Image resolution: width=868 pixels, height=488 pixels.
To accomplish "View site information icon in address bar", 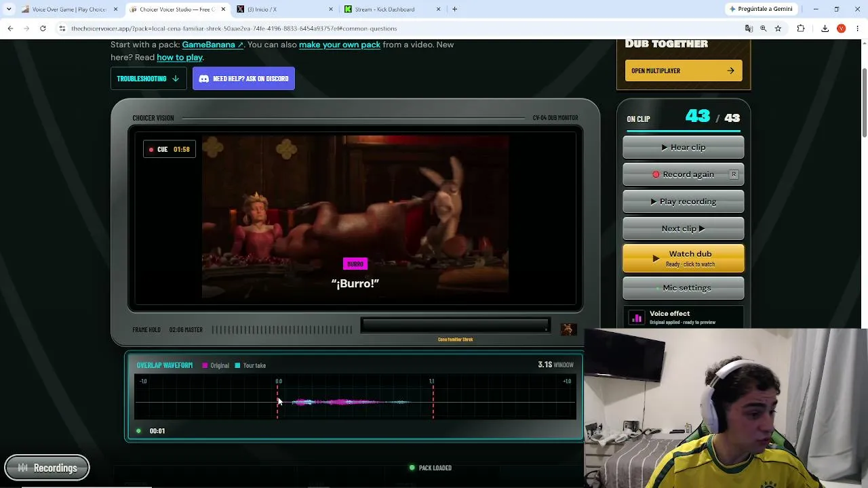I will coord(62,28).
